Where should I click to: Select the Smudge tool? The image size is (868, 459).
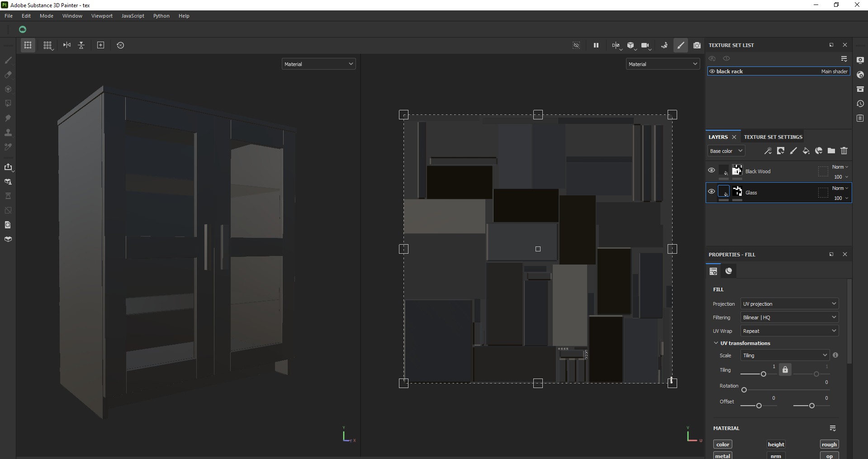pos(8,118)
